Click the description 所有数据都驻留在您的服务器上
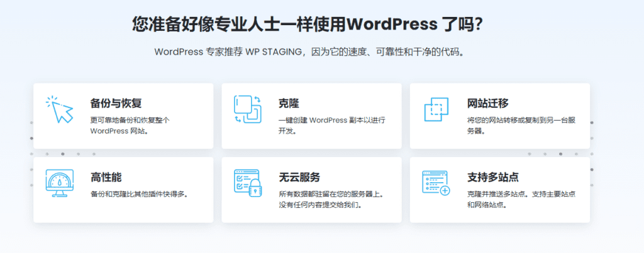The image size is (644, 253). (331, 195)
